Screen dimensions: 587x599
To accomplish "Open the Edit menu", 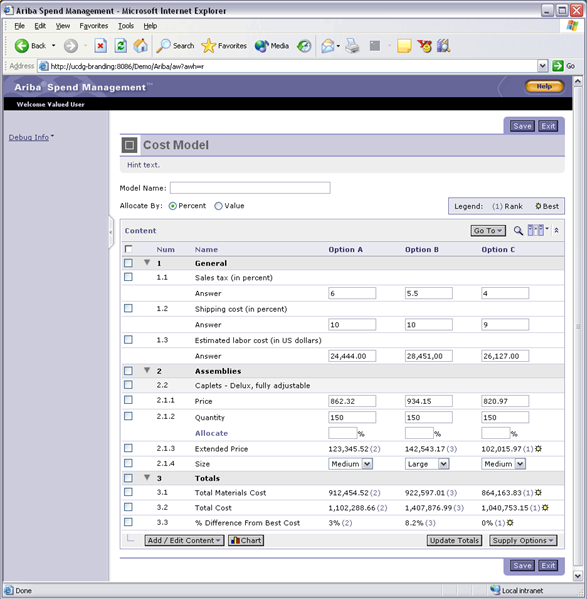I will [40, 26].
